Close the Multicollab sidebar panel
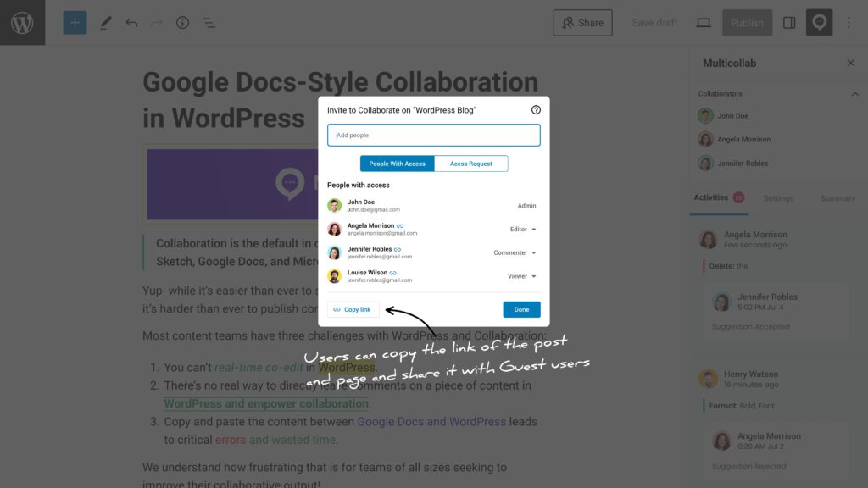868x488 pixels. [851, 63]
